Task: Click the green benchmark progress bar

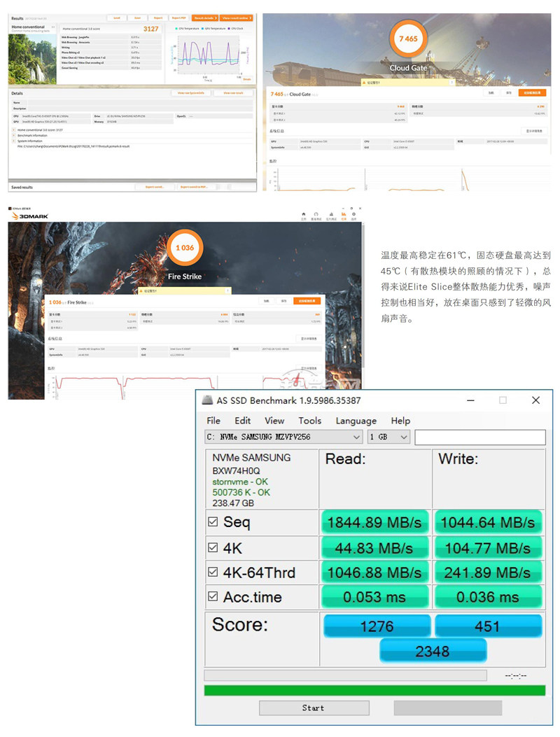Action: coord(374,690)
